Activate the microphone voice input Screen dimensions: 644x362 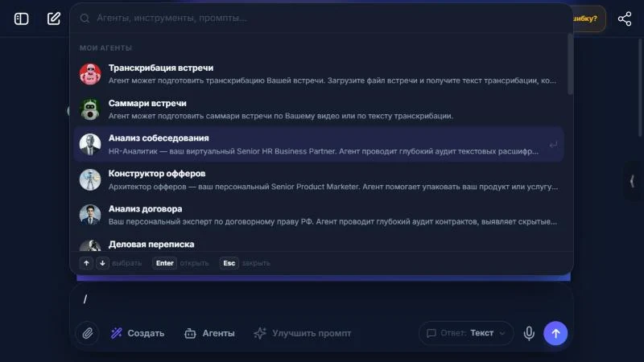coord(529,333)
